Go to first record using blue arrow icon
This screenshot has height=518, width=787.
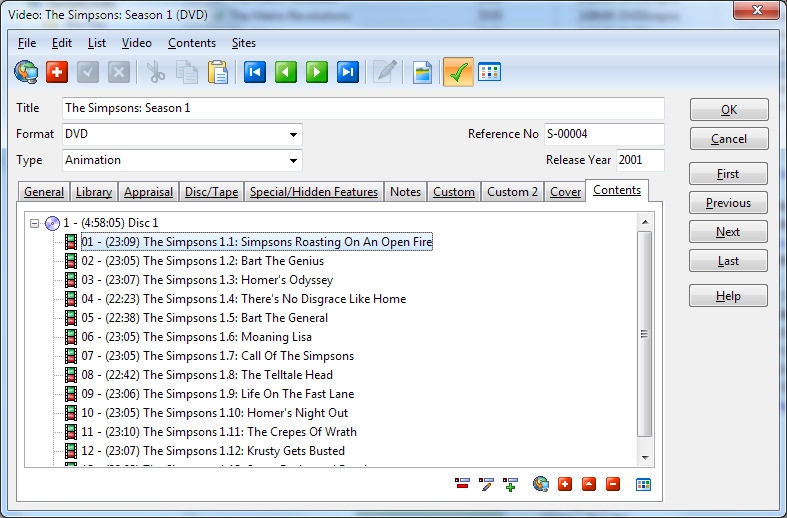[x=255, y=72]
